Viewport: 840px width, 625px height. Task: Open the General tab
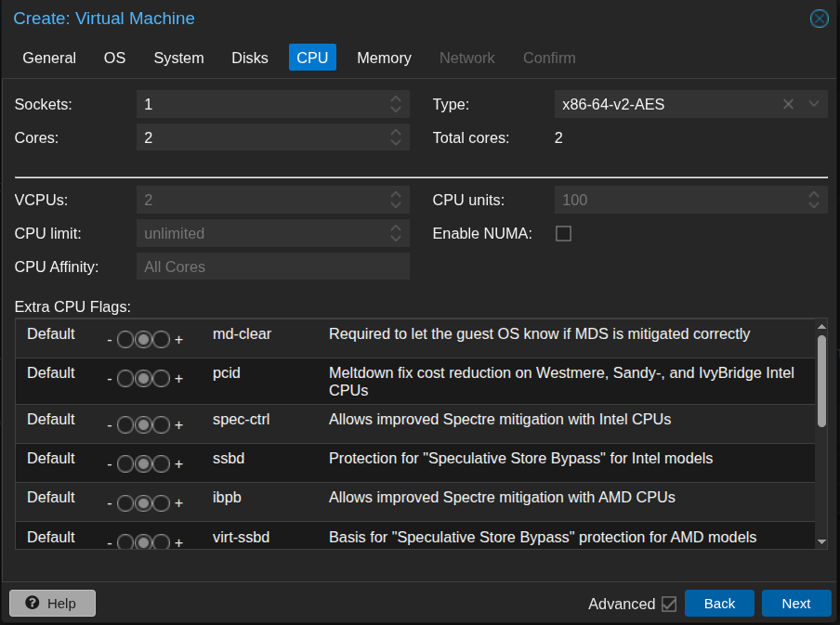click(49, 58)
